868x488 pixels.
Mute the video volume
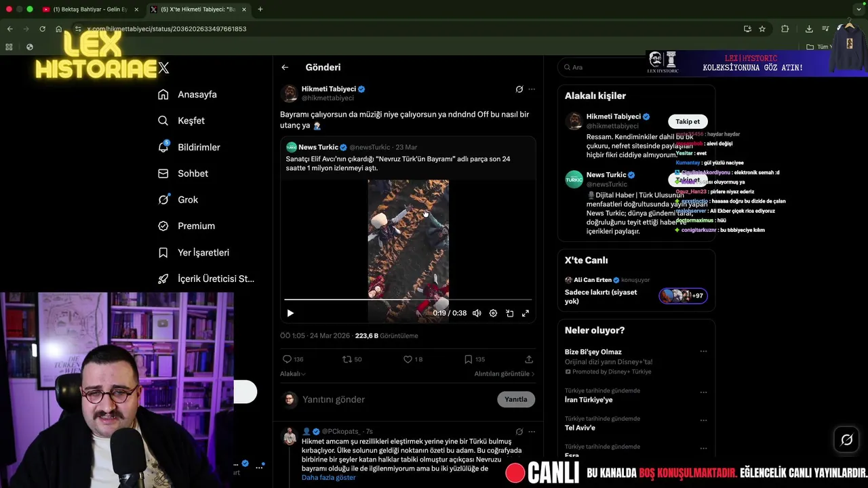point(477,313)
